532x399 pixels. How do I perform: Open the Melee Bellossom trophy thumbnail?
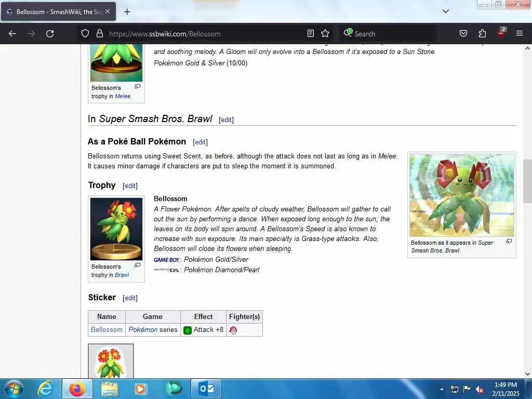point(116,63)
